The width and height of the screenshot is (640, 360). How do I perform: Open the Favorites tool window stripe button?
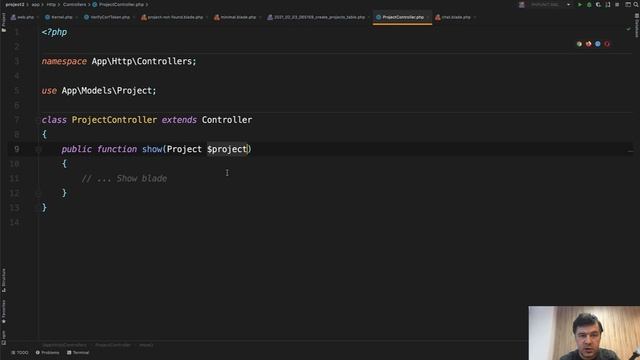pos(4,312)
